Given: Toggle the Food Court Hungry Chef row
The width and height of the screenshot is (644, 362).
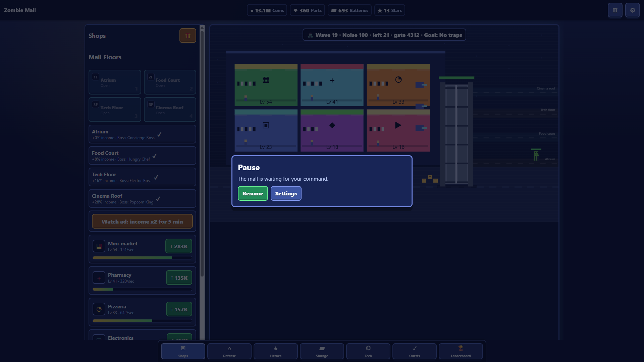Looking at the screenshot, I should click(x=142, y=156).
